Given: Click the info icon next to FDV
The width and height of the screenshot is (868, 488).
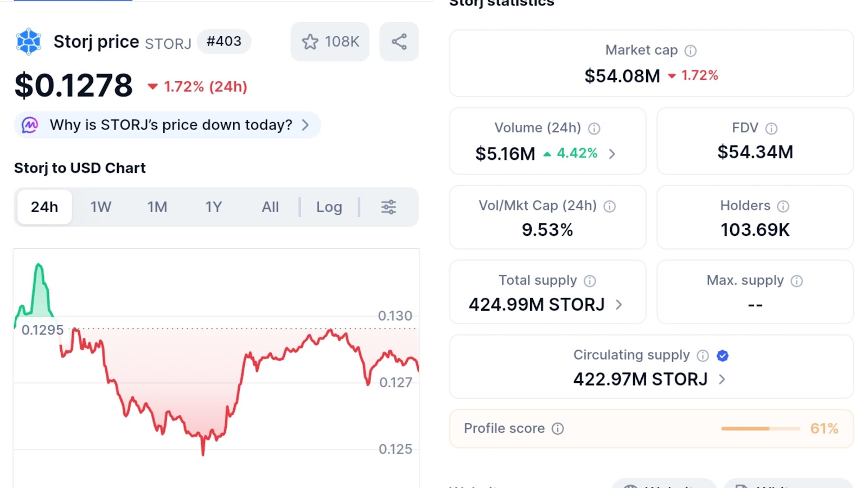Looking at the screenshot, I should (771, 129).
